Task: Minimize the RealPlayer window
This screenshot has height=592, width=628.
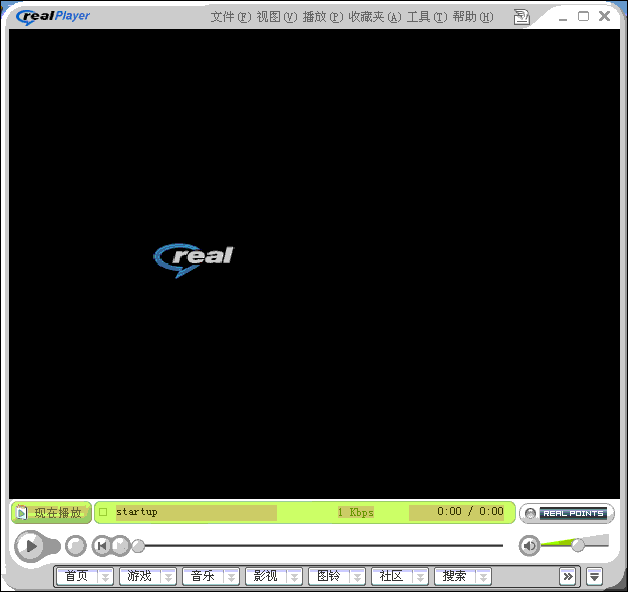Action: (563, 18)
